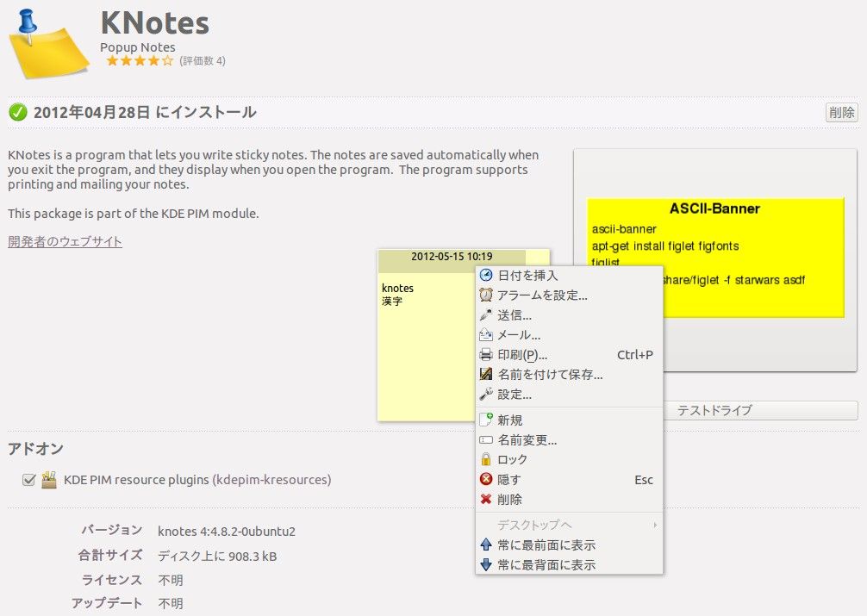Viewport: 867px width, 616px height.
Task: Click the size value ディスク上に 908.3 kB
Action: (217, 557)
